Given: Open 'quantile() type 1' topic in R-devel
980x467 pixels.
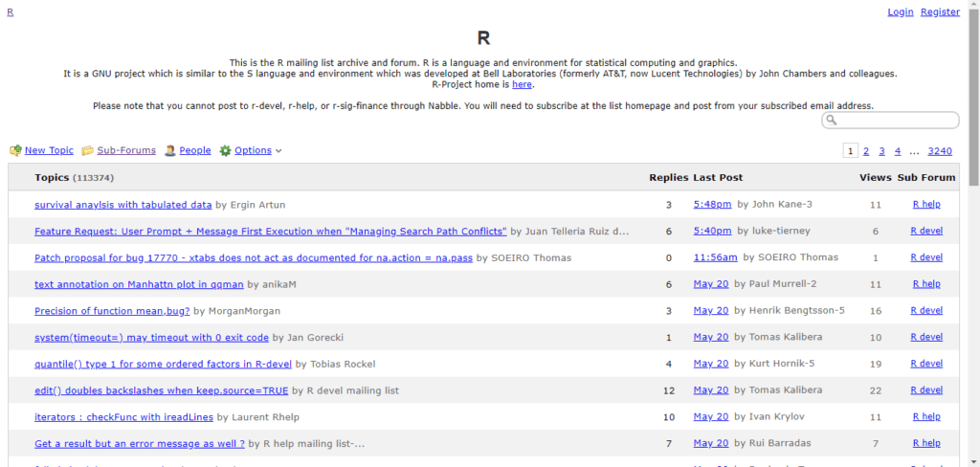Looking at the screenshot, I should click(x=163, y=364).
